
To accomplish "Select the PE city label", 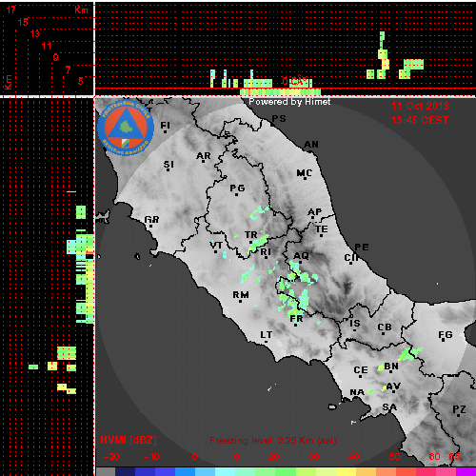I will 362,247.
